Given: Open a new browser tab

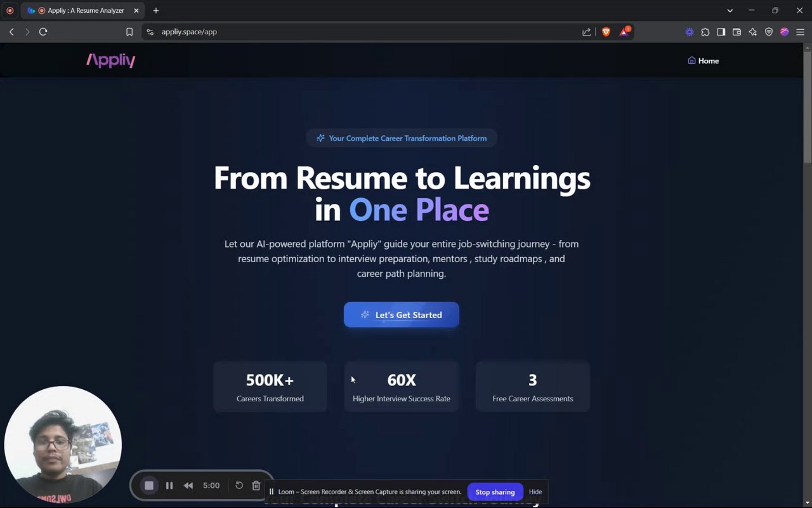Looking at the screenshot, I should point(156,10).
